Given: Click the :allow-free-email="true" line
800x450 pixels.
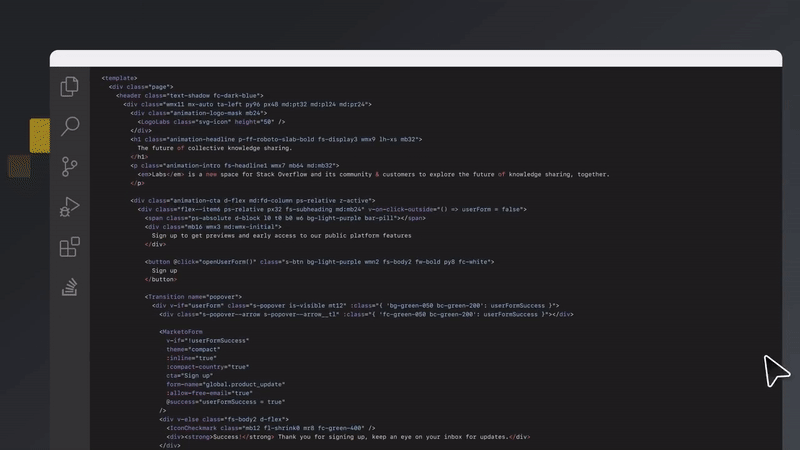Looking at the screenshot, I should 209,393.
